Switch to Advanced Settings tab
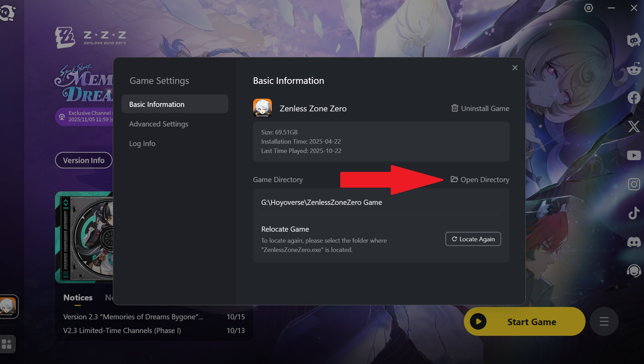644x364 pixels. [159, 124]
